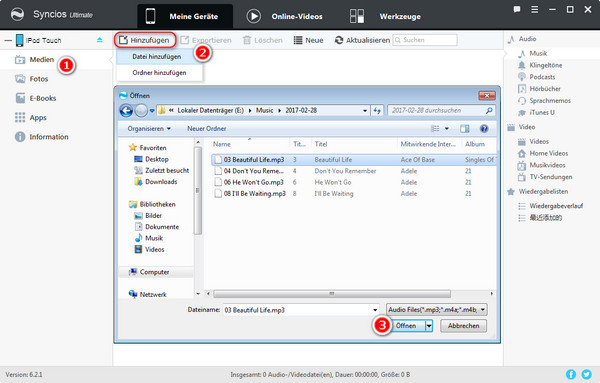Select 06 He Won't Go.mp3 file
This screenshot has width=600, height=383.
point(253,183)
